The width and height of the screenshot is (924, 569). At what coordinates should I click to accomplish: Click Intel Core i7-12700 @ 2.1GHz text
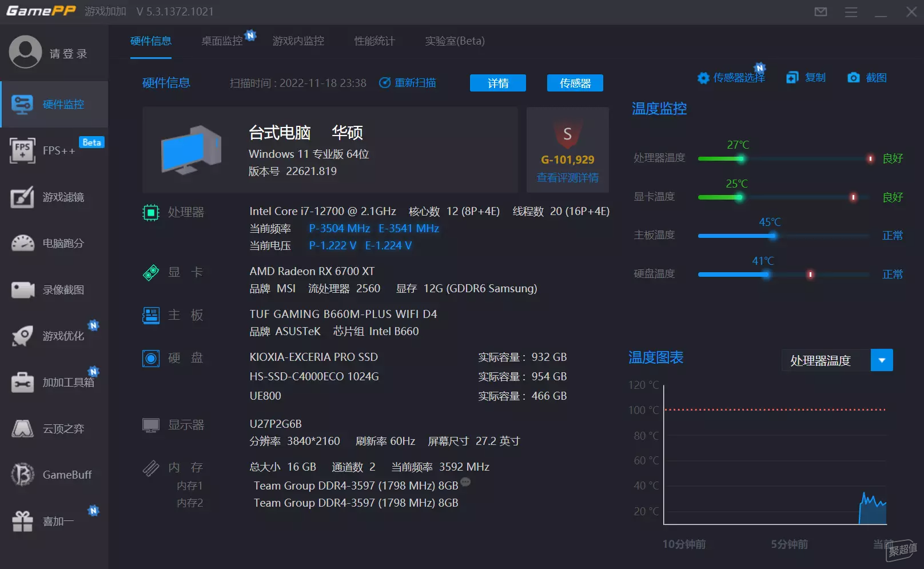coord(322,212)
